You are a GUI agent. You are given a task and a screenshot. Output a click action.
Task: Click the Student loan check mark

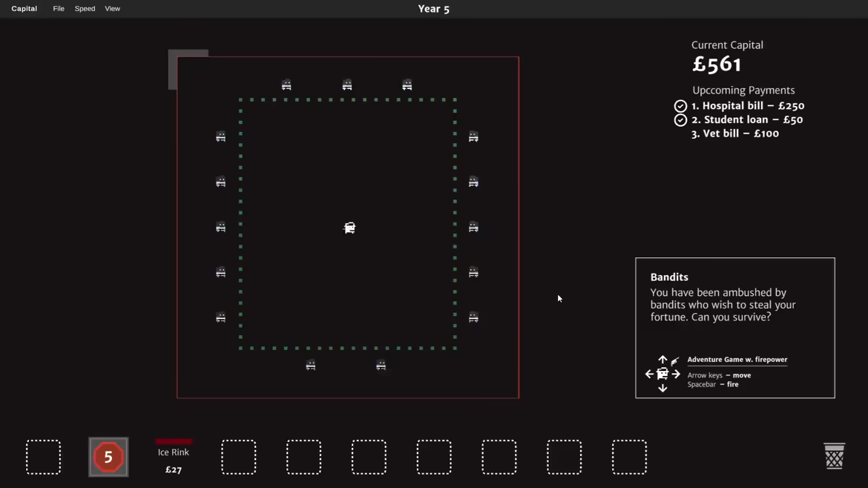[x=680, y=119]
